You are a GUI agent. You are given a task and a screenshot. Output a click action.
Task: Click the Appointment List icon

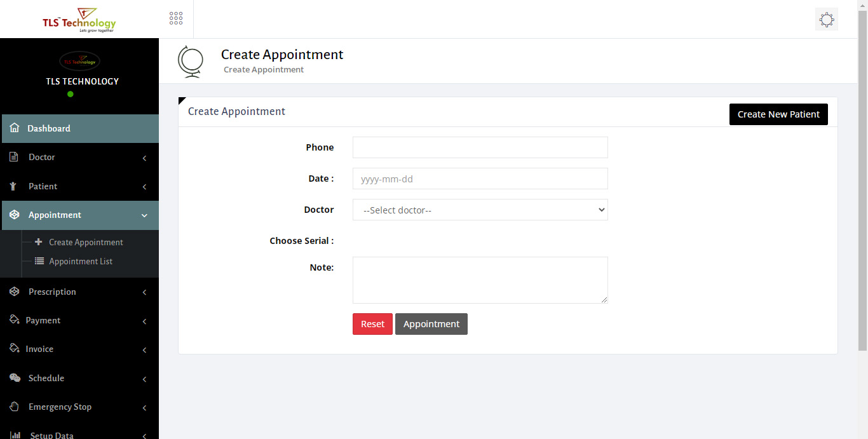[39, 261]
